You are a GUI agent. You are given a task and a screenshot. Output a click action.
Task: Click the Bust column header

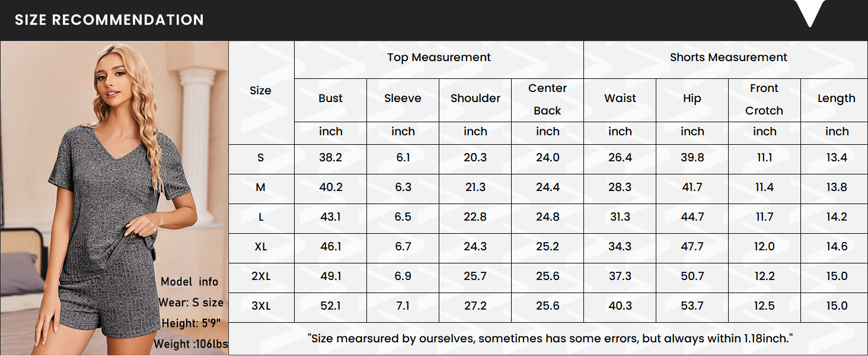click(330, 98)
